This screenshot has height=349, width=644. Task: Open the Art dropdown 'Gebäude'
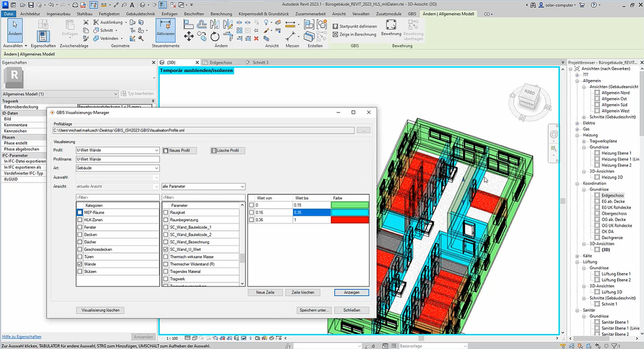(118, 168)
